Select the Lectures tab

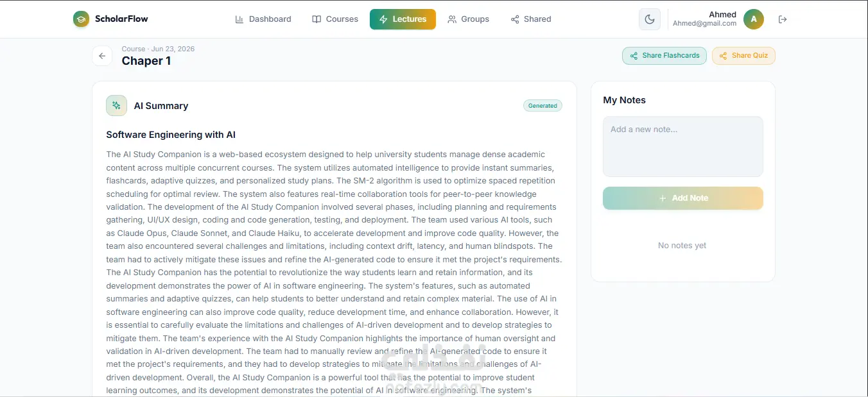tap(403, 19)
